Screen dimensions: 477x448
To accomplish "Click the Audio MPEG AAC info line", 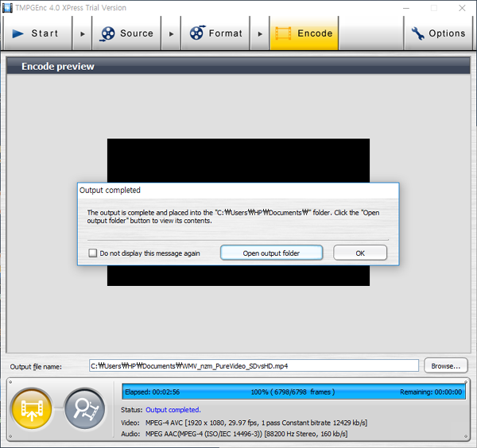I will [x=235, y=434].
